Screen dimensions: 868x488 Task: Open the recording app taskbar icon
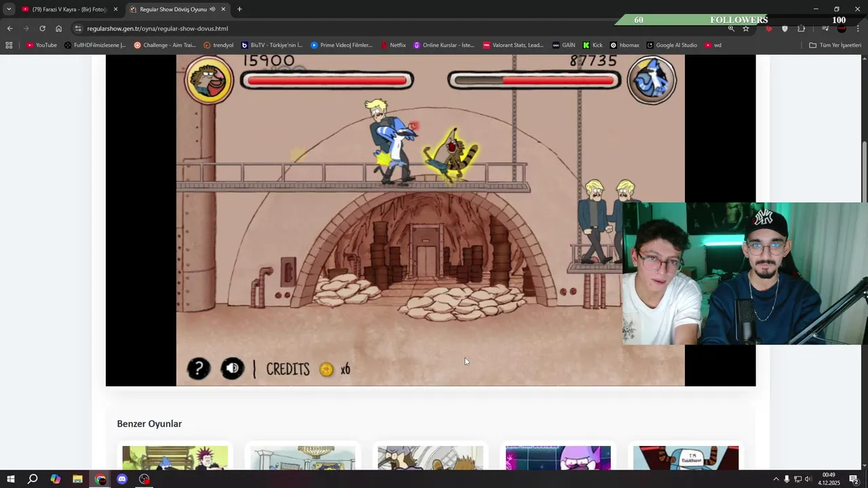144,479
